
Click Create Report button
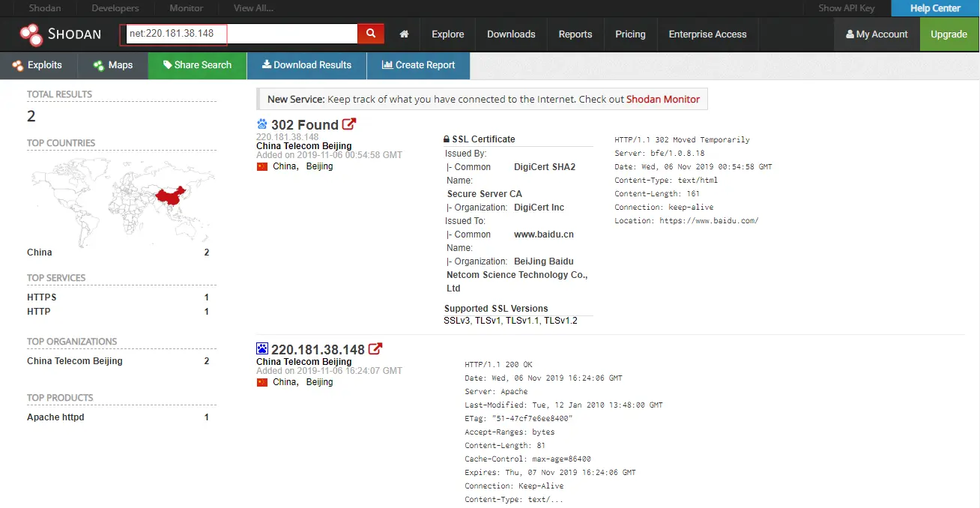click(x=418, y=65)
